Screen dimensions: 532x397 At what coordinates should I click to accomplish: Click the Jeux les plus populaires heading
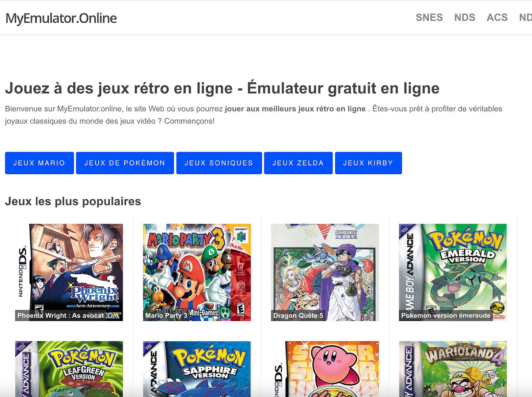73,201
